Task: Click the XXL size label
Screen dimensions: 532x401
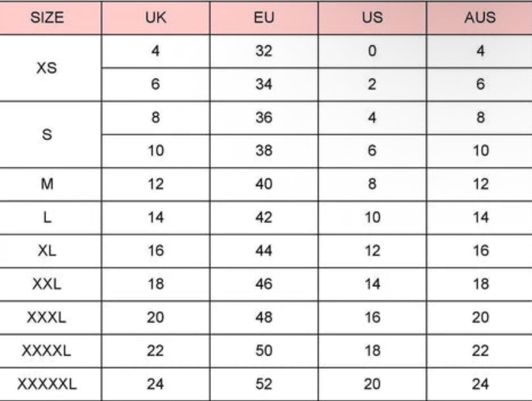Action: pos(47,284)
